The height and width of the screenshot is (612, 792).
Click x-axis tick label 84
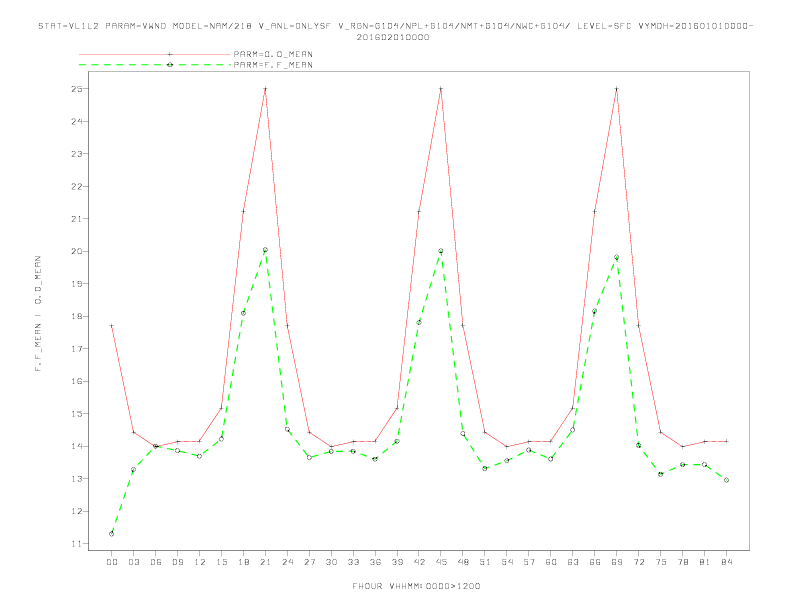coord(726,562)
